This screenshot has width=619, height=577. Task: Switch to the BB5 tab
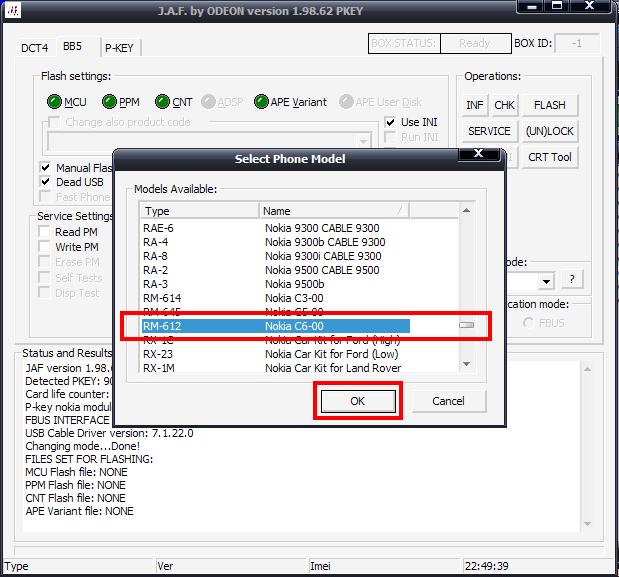click(73, 47)
